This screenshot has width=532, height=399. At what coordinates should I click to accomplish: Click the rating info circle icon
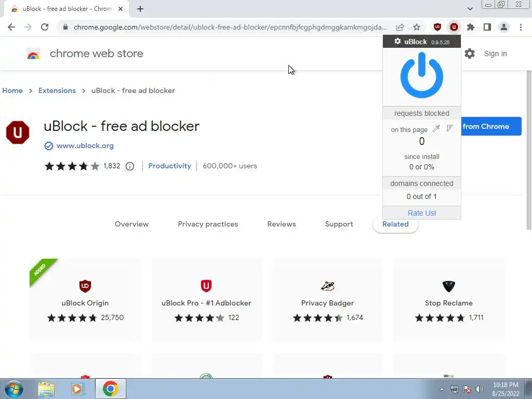(x=130, y=166)
